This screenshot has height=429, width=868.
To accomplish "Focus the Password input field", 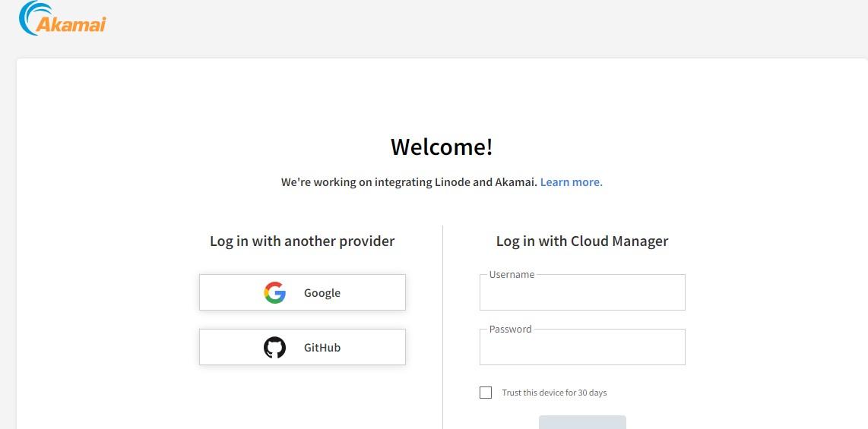I will (582, 347).
